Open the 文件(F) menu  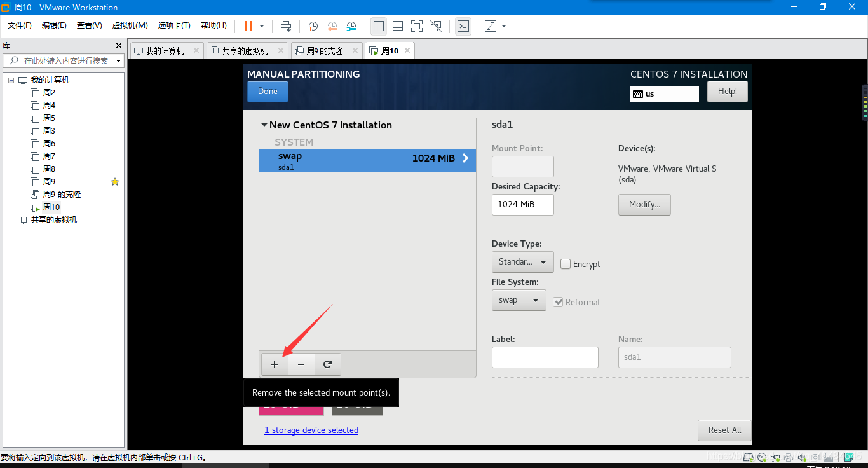point(20,25)
